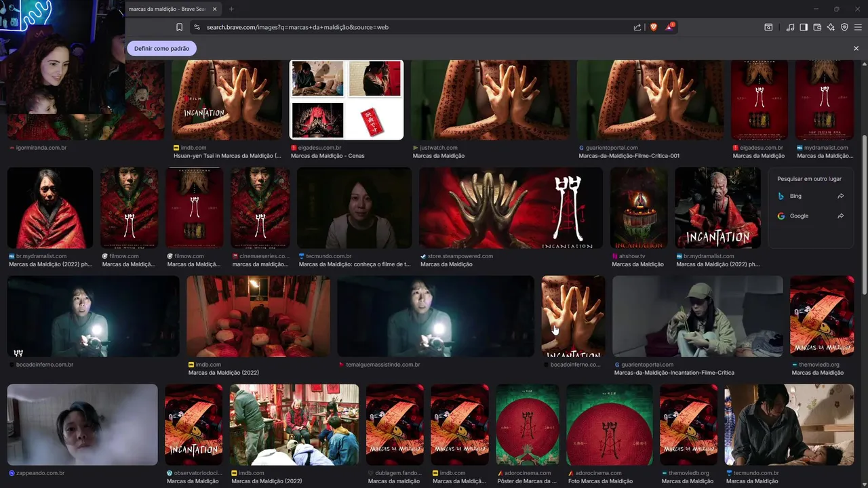
Task: Open Brave Rewards triangle icon
Action: point(670,27)
